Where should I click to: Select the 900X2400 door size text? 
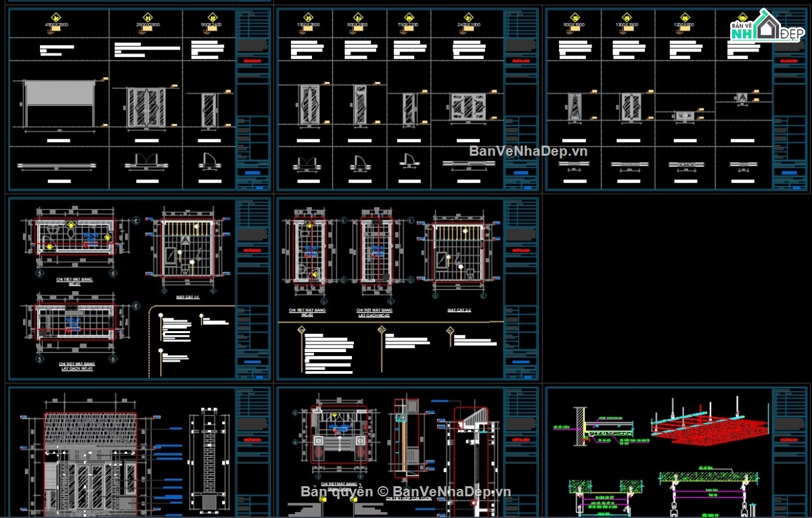pyautogui.click(x=211, y=25)
